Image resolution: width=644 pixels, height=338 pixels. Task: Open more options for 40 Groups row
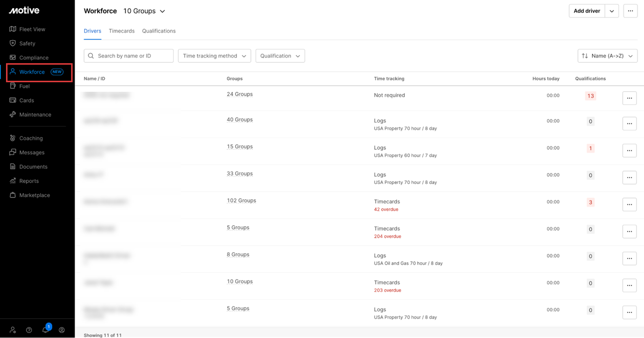(x=629, y=123)
